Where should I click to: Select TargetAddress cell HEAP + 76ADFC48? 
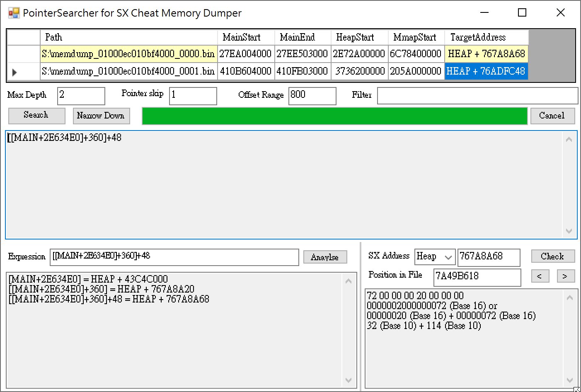487,71
